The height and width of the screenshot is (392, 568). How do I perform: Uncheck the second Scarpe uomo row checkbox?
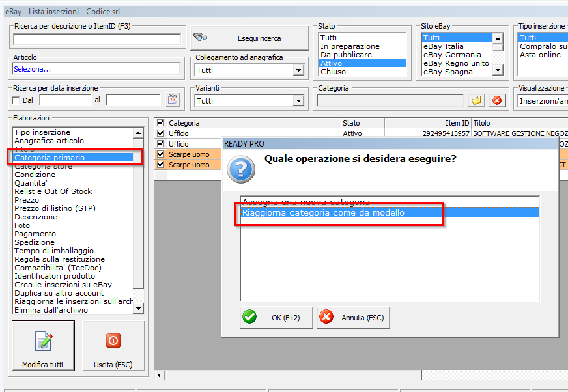pyautogui.click(x=160, y=165)
